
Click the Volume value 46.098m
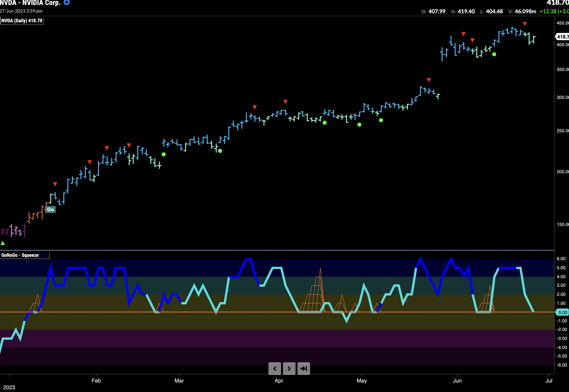click(x=525, y=11)
